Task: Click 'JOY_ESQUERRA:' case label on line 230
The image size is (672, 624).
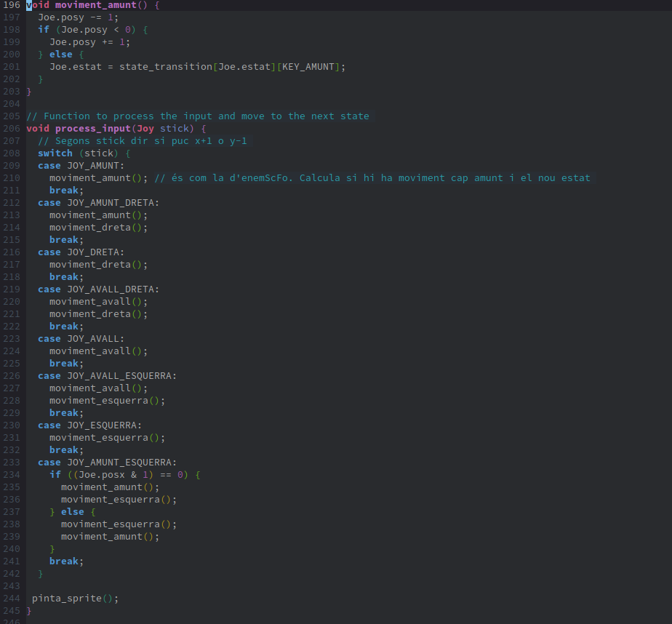Action: pos(104,425)
